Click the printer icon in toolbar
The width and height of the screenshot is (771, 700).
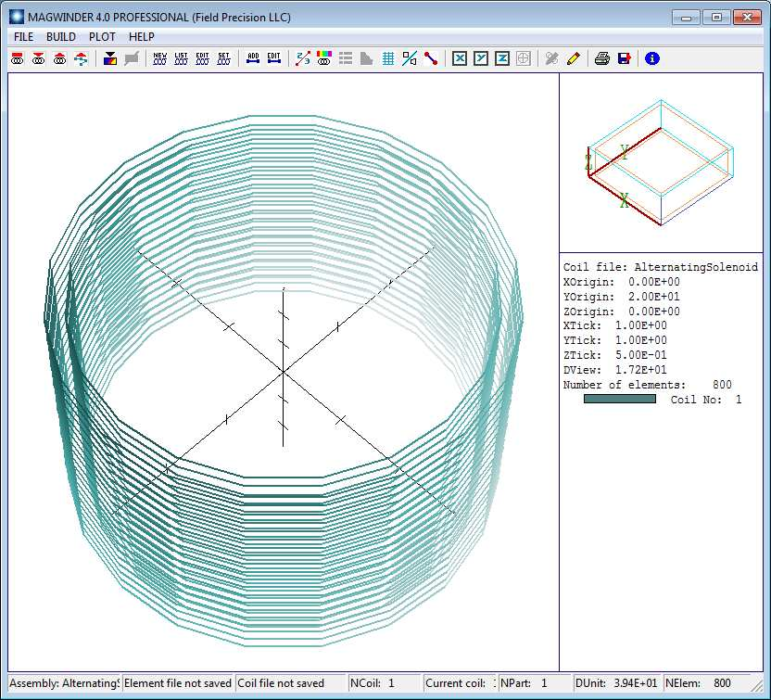pos(602,58)
